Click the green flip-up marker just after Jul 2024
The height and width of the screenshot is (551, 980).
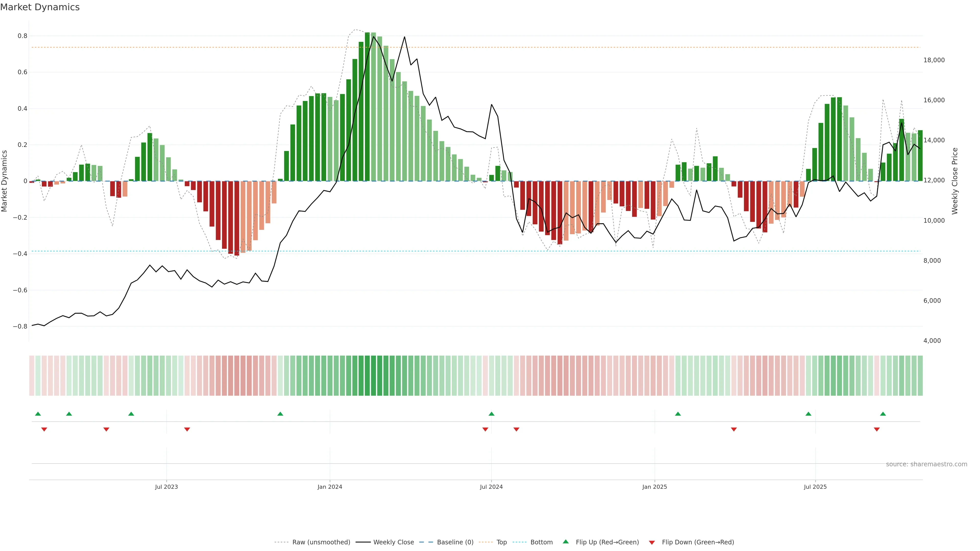click(x=491, y=414)
